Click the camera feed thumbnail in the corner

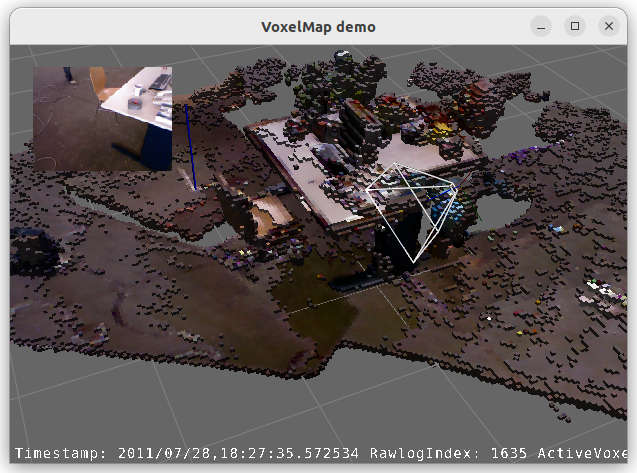(x=103, y=118)
